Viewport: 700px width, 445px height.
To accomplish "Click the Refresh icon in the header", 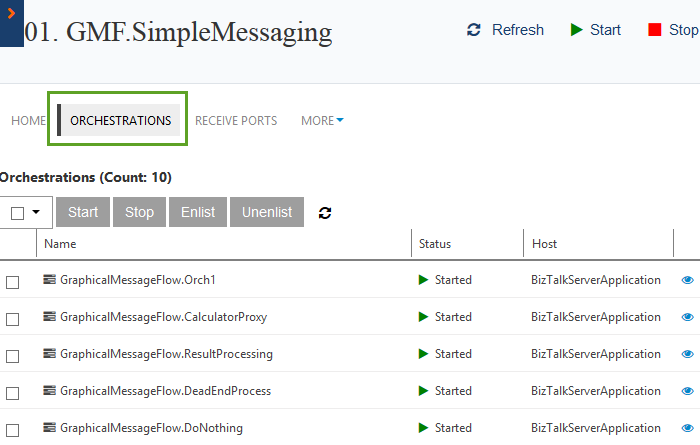I will pos(475,30).
